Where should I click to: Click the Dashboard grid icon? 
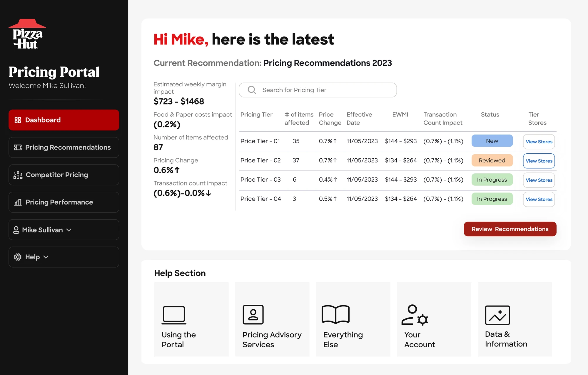coord(18,120)
